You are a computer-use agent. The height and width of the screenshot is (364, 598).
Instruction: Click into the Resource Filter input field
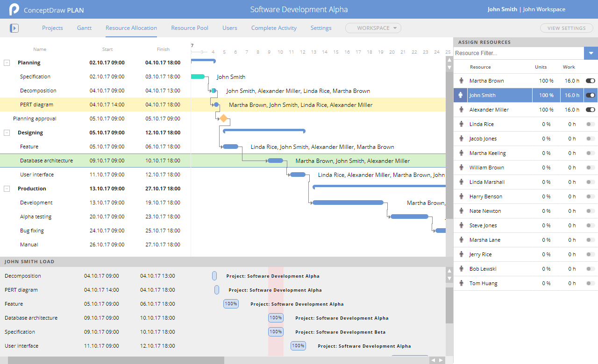518,53
